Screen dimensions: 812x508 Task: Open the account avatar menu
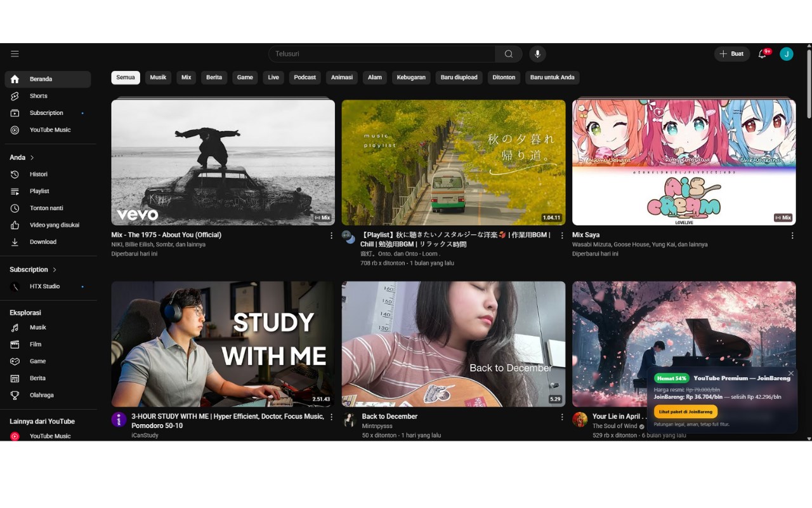pos(787,54)
